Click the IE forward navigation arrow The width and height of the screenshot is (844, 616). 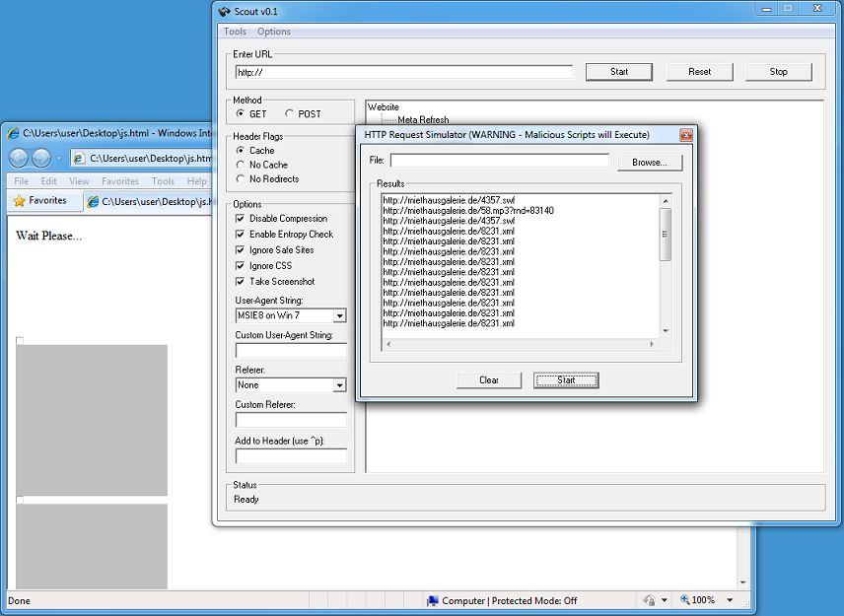point(41,158)
